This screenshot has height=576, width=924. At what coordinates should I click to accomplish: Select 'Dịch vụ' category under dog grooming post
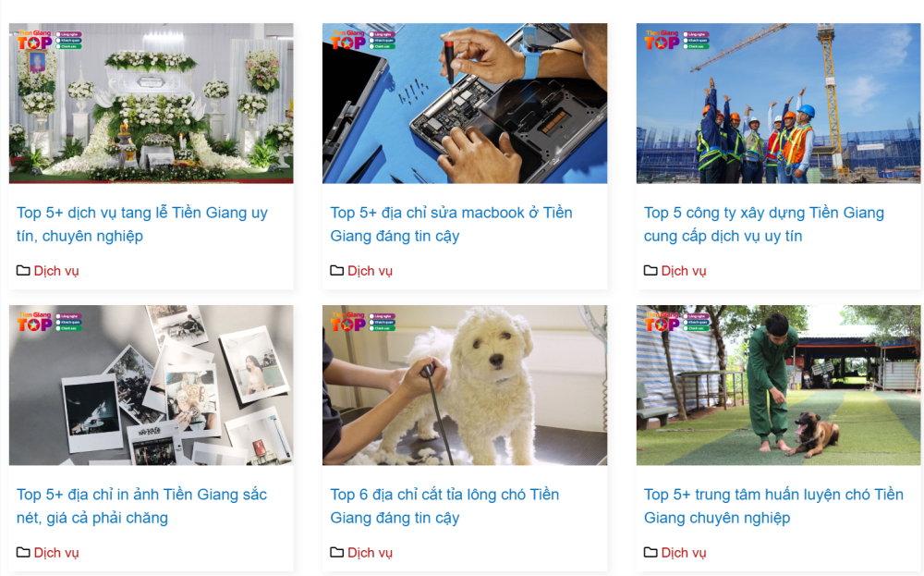(370, 552)
